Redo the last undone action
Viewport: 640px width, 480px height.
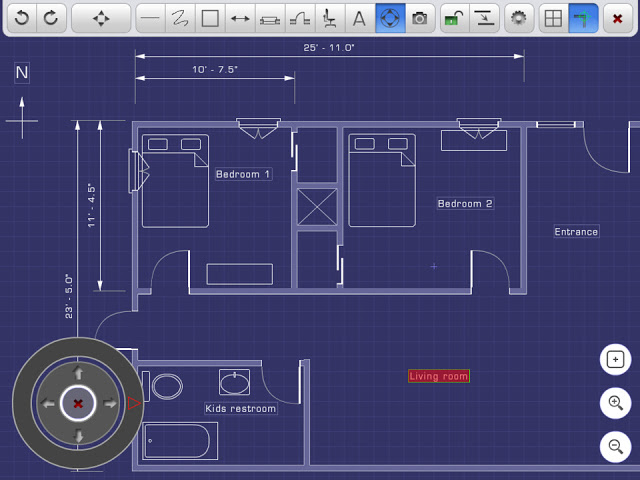pyautogui.click(x=51, y=18)
